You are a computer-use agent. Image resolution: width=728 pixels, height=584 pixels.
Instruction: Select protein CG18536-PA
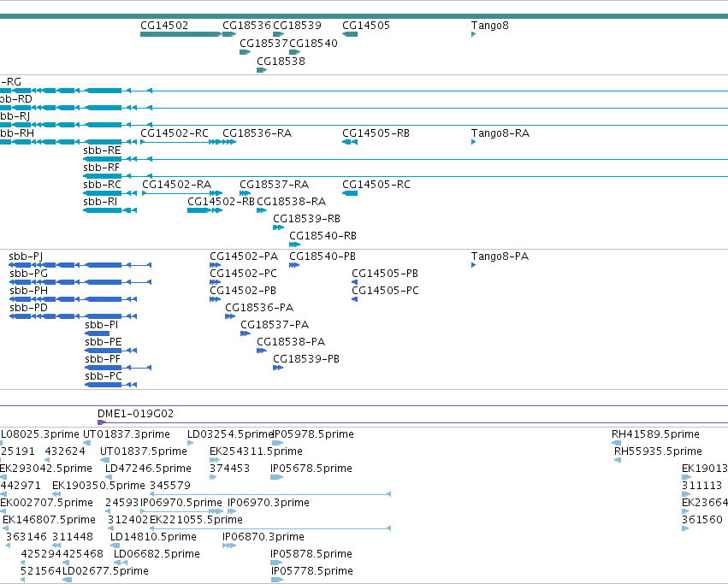tap(230, 316)
